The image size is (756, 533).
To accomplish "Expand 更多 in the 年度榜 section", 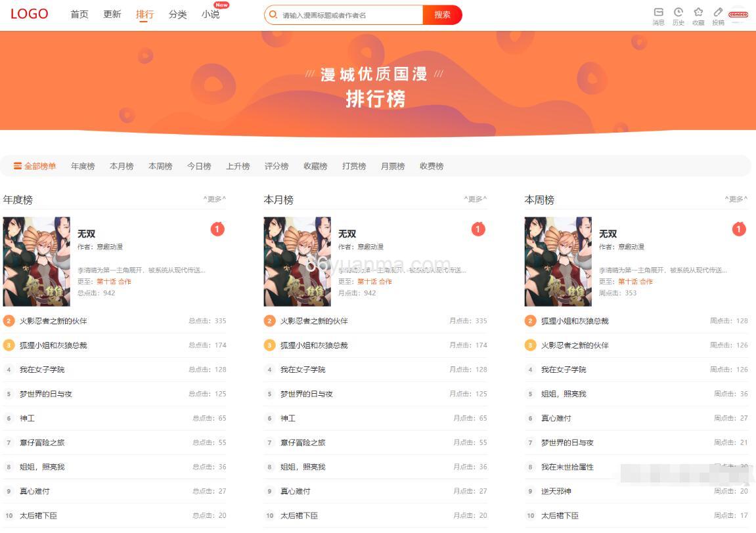I will click(214, 200).
